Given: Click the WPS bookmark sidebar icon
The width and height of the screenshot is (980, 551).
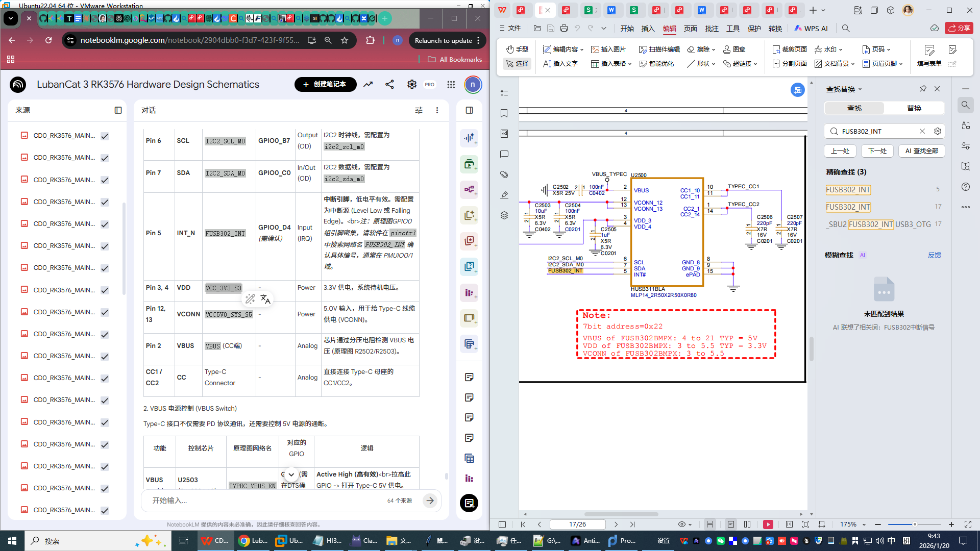Looking at the screenshot, I should tap(504, 113).
